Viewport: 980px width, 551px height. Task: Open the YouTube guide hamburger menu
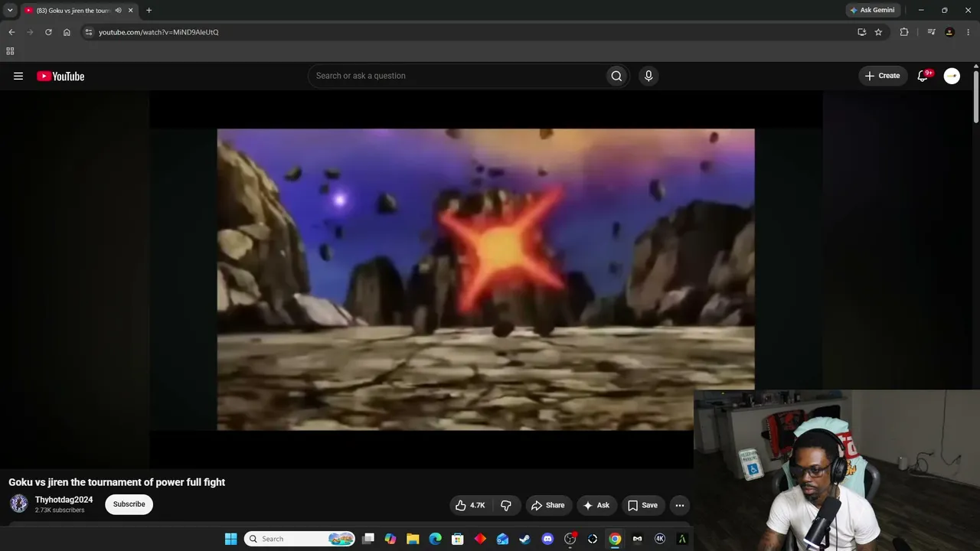tap(18, 76)
